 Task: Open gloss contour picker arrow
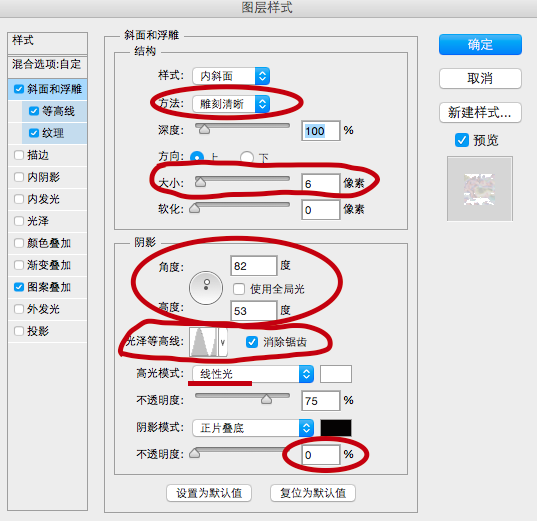coord(223,342)
